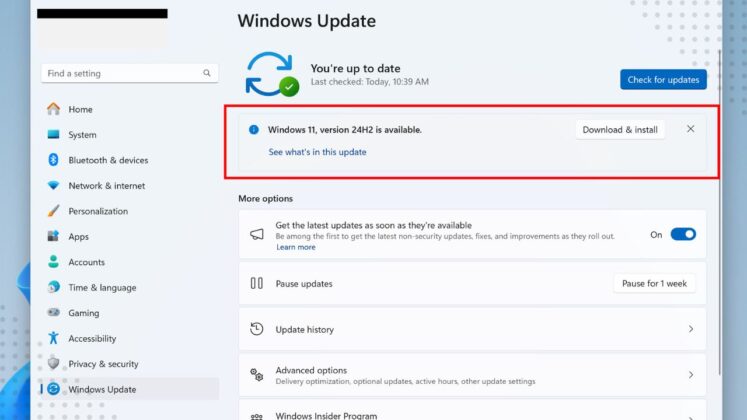Image resolution: width=747 pixels, height=420 pixels.
Task: Expand Update history chevron
Action: click(691, 329)
